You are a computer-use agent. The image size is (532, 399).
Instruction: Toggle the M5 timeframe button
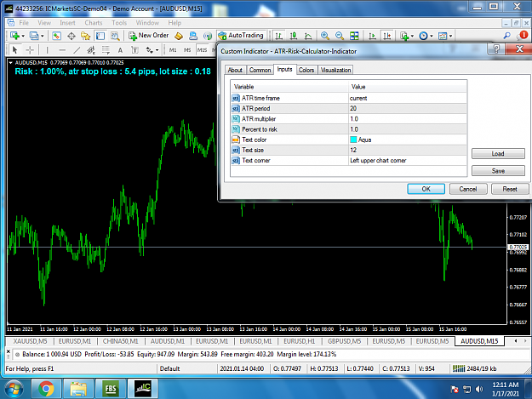tap(187, 50)
